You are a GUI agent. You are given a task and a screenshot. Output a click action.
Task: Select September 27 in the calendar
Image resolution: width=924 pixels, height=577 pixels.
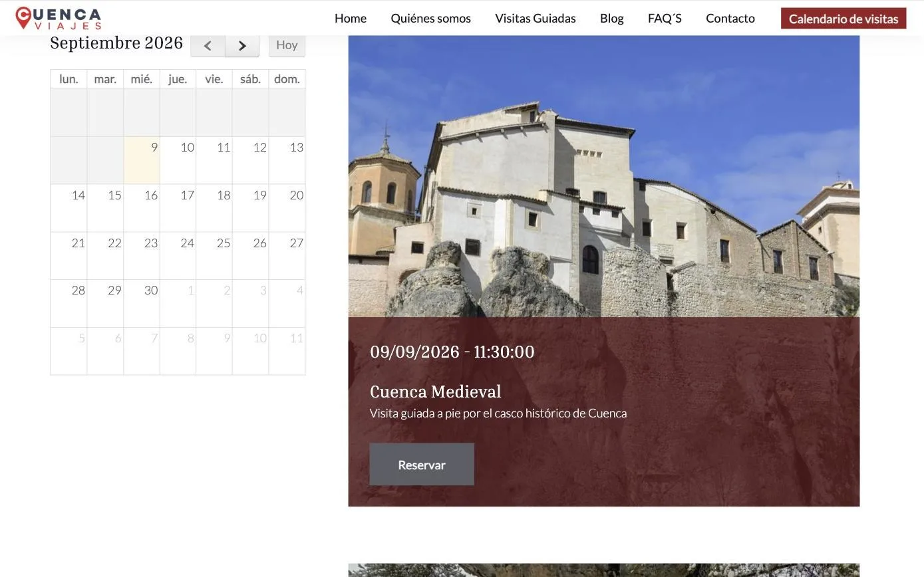tap(287, 256)
